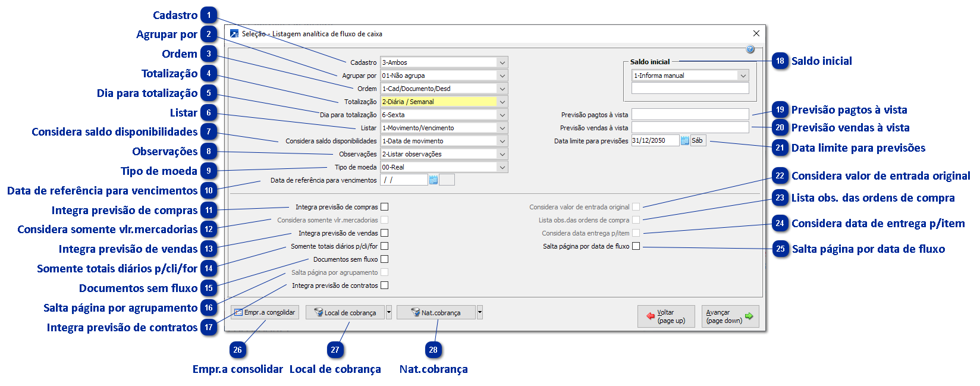Viewport: 980px width, 386px height.
Task: Expand the Agrupar por dropdown
Action: click(444, 76)
